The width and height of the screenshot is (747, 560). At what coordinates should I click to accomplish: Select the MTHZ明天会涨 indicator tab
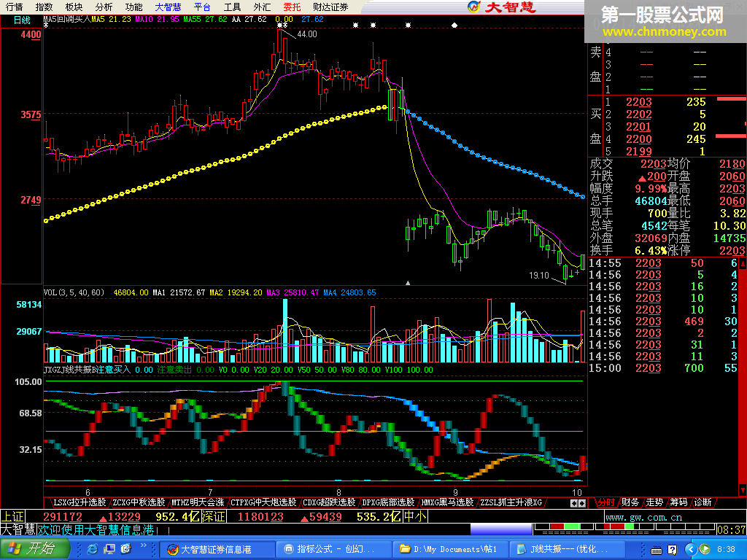click(x=198, y=502)
